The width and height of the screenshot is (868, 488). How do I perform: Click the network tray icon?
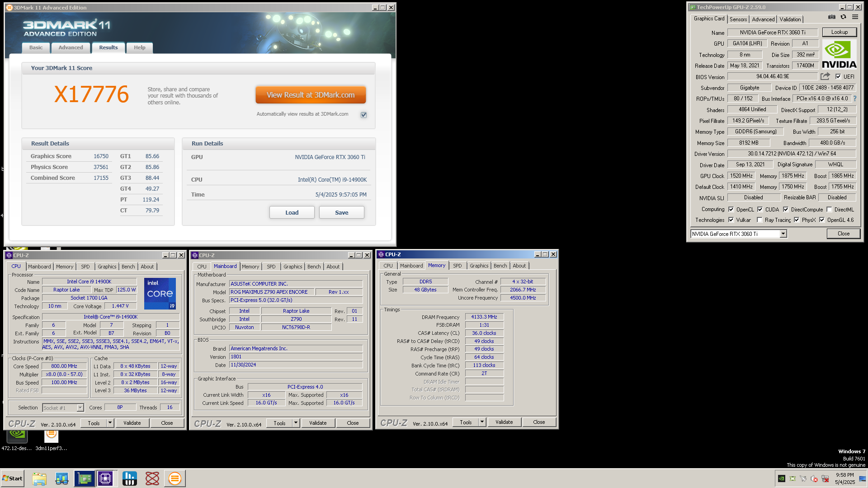(825, 479)
